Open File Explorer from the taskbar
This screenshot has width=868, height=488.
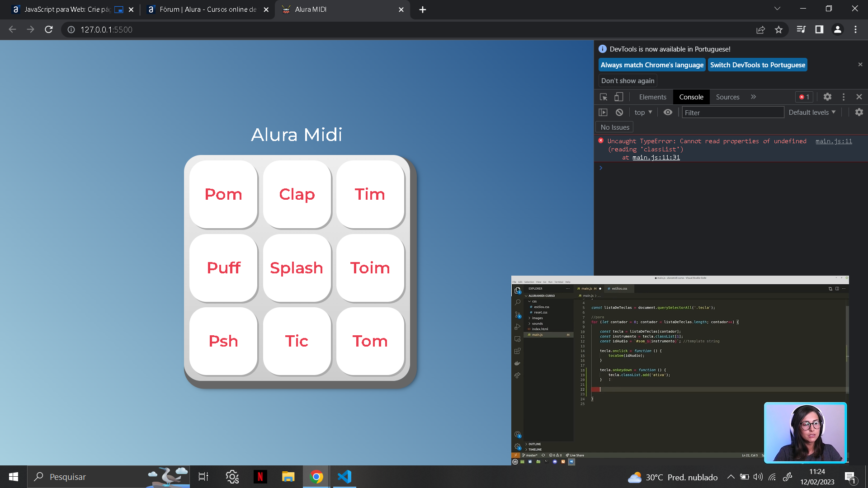[x=288, y=477]
